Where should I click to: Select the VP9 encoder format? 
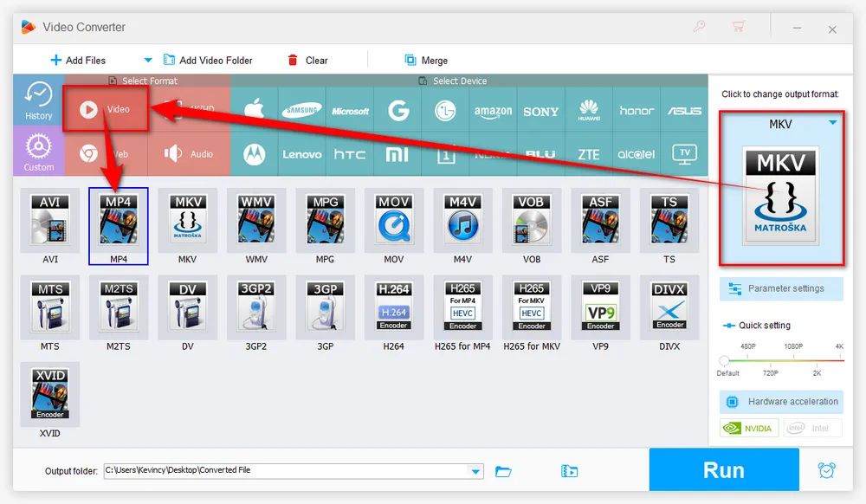tap(600, 303)
